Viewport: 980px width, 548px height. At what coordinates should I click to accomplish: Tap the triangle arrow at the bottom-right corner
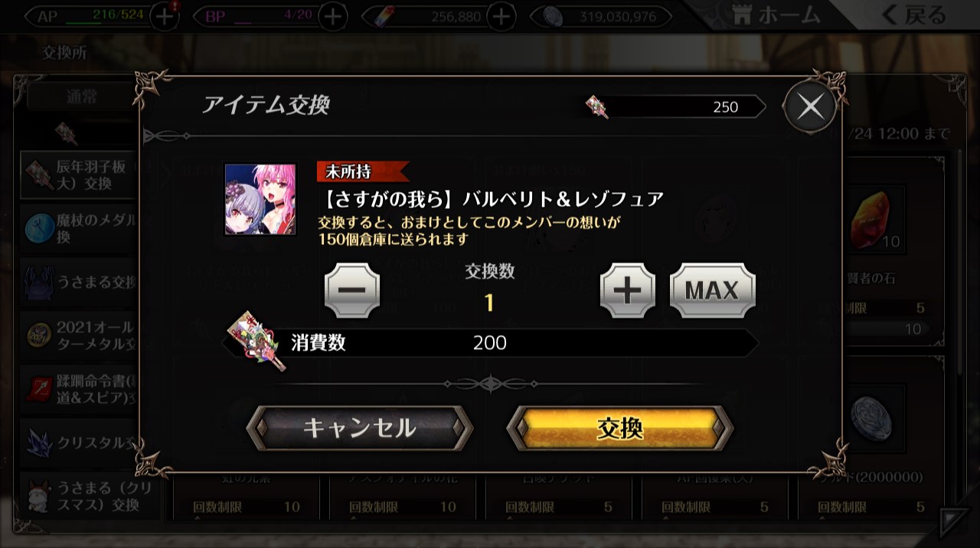tap(955, 522)
